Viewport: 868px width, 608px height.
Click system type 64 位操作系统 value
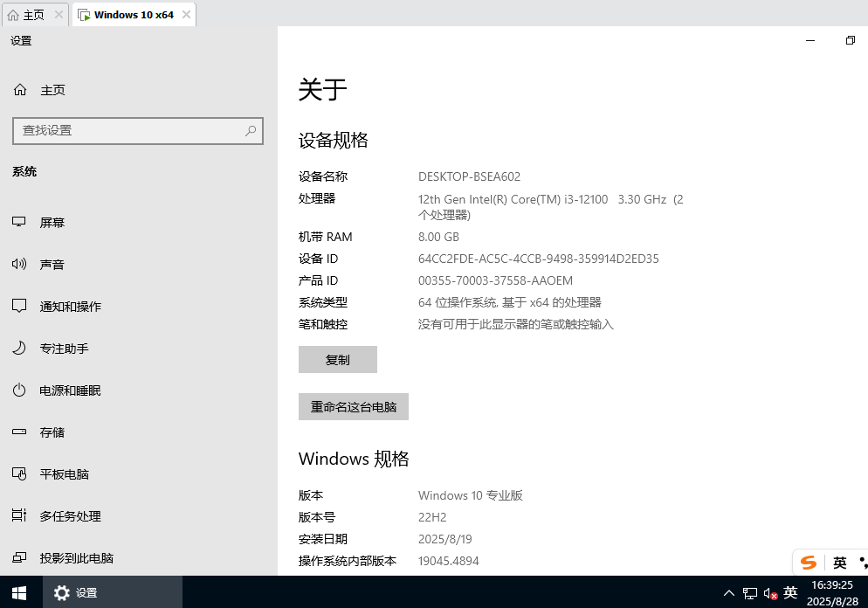point(510,302)
